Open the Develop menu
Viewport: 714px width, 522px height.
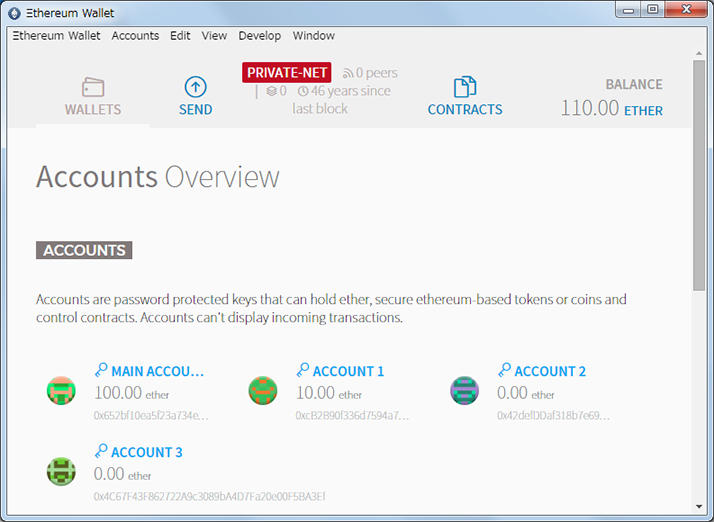pos(260,36)
